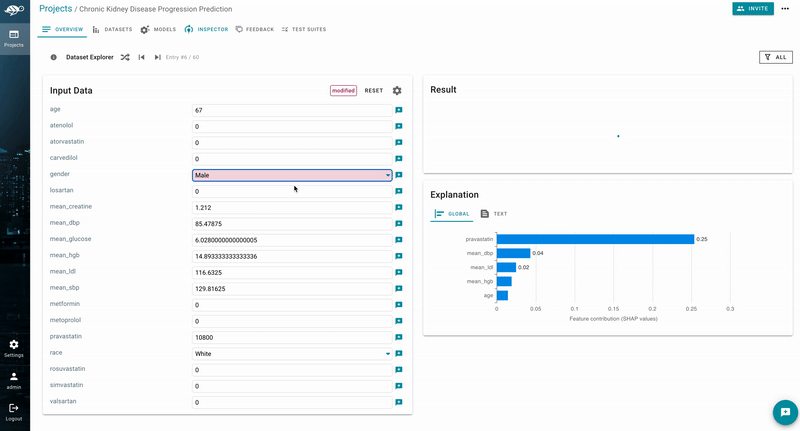Go to the previous dataset entry
Screen dimensions: 800x431
point(142,57)
